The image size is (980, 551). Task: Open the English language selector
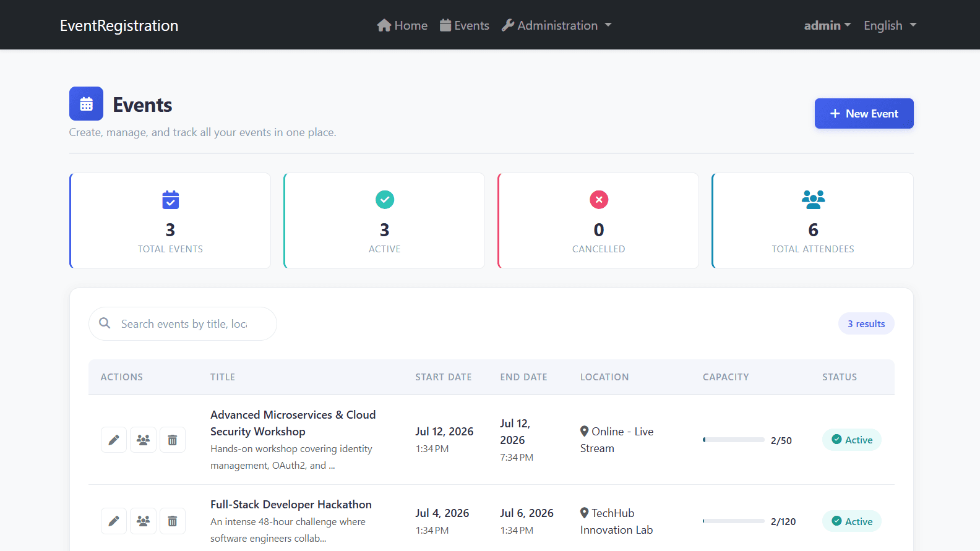coord(890,25)
